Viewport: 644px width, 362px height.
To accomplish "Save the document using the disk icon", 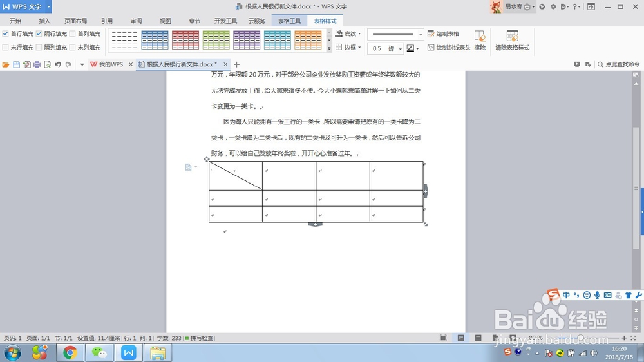I will tap(17, 64).
